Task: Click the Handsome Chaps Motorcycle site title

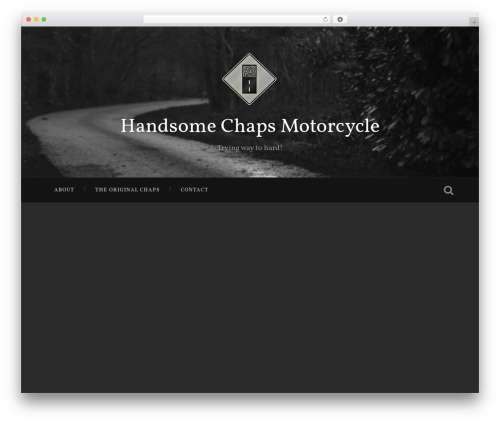Action: pyautogui.click(x=250, y=126)
